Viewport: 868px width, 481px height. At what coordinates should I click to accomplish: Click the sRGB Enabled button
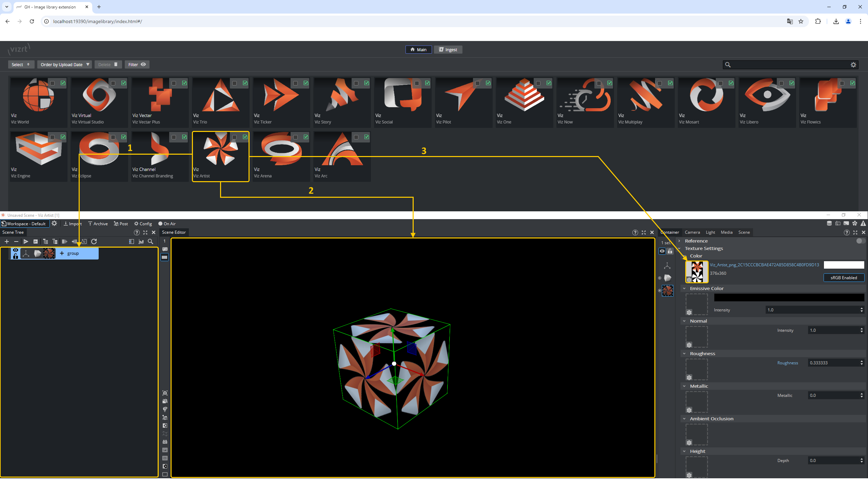pos(844,278)
